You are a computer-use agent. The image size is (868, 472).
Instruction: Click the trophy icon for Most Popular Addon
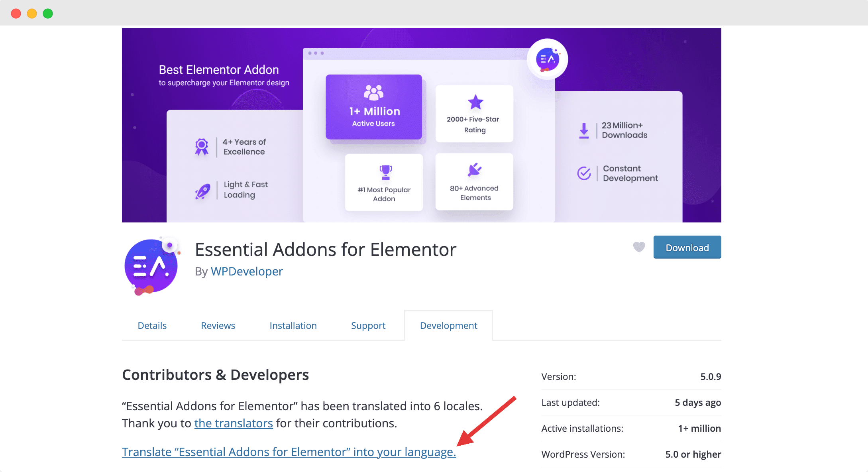(385, 172)
